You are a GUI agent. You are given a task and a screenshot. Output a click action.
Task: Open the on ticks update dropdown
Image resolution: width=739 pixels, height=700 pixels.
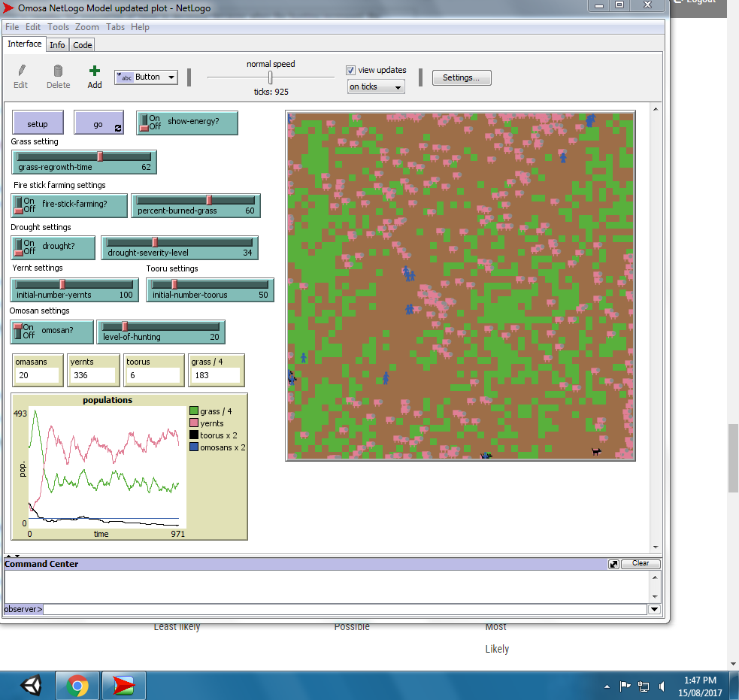pos(376,86)
